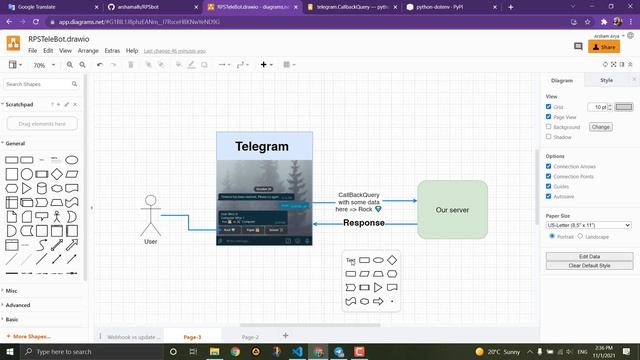The height and width of the screenshot is (360, 640).
Task: Select the Portrait radio button
Action: tap(552, 236)
